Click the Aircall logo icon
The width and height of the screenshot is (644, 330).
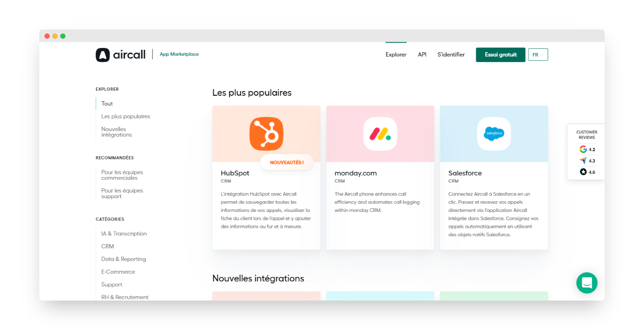click(x=102, y=55)
